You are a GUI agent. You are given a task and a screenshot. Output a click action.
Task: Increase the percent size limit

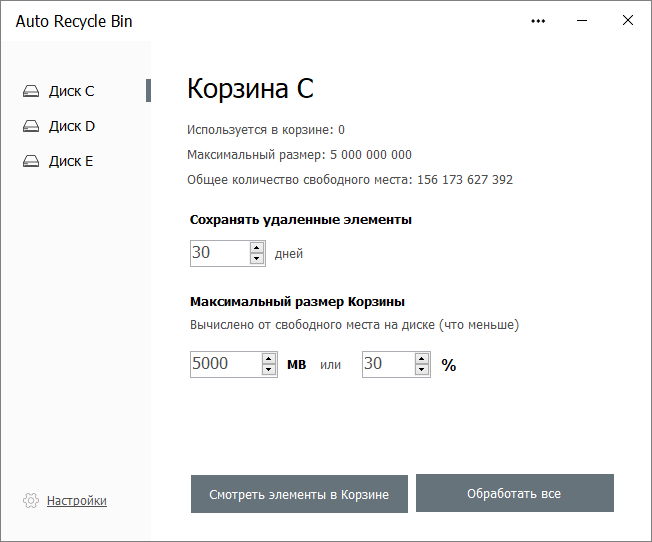point(423,358)
